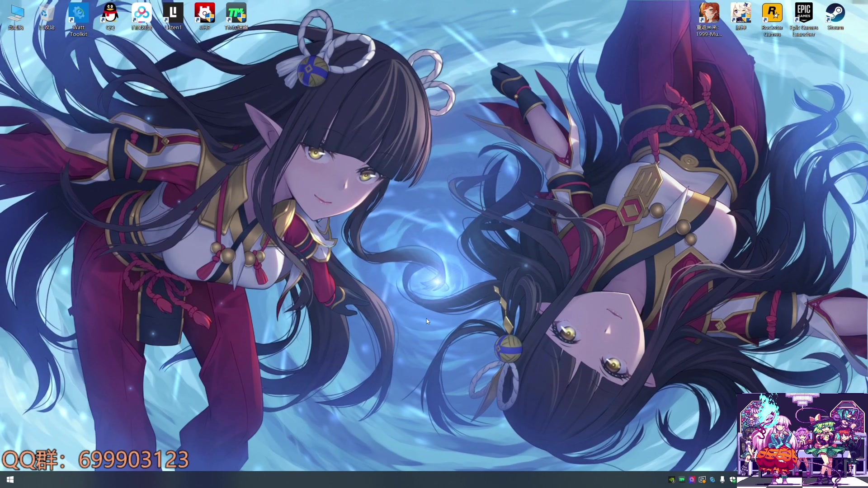
Task: Open the Windows Start menu
Action: (10, 479)
